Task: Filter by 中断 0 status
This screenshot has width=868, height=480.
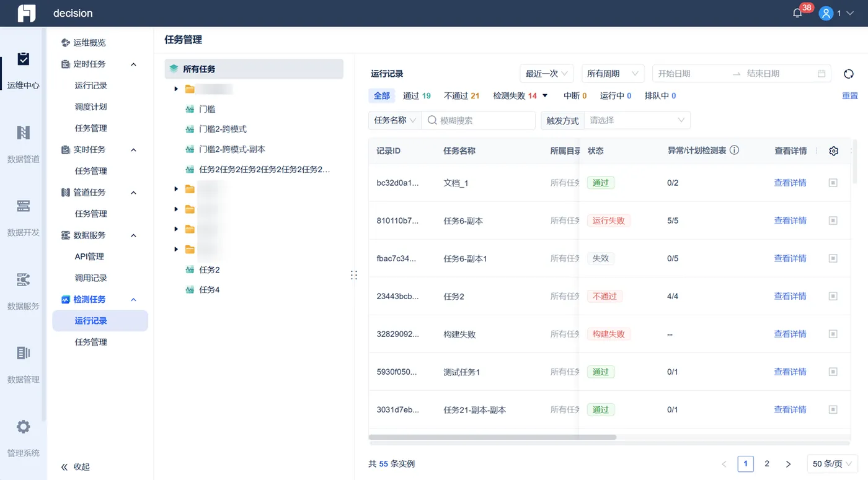Action: click(x=575, y=96)
